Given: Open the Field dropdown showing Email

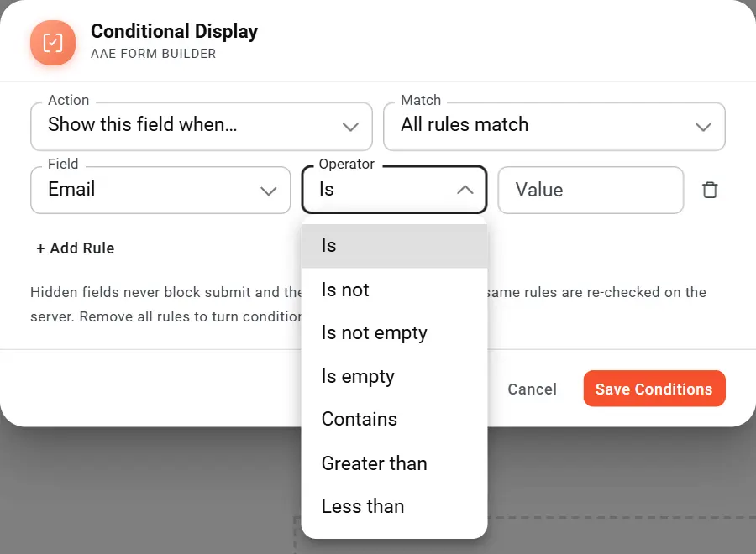Looking at the screenshot, I should (160, 190).
